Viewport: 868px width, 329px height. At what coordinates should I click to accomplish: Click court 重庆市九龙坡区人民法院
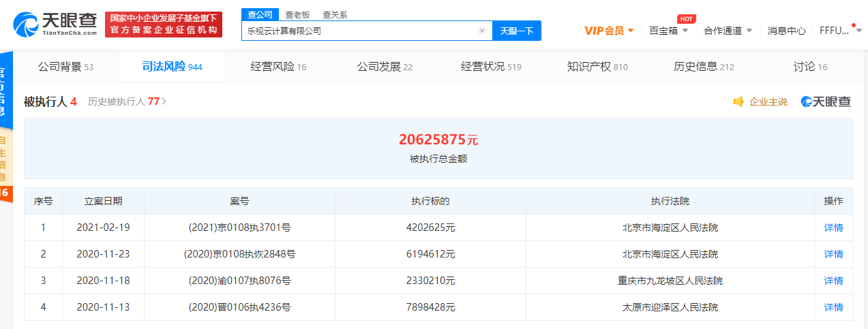point(670,281)
